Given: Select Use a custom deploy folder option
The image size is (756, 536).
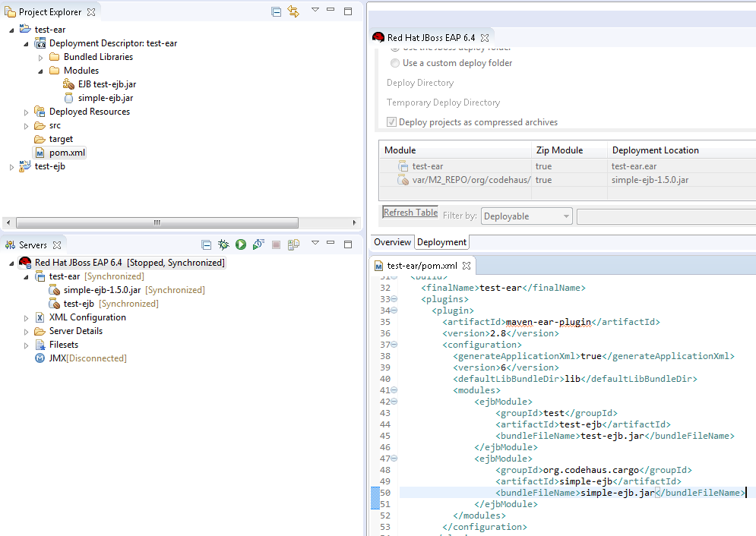Looking at the screenshot, I should point(395,63).
